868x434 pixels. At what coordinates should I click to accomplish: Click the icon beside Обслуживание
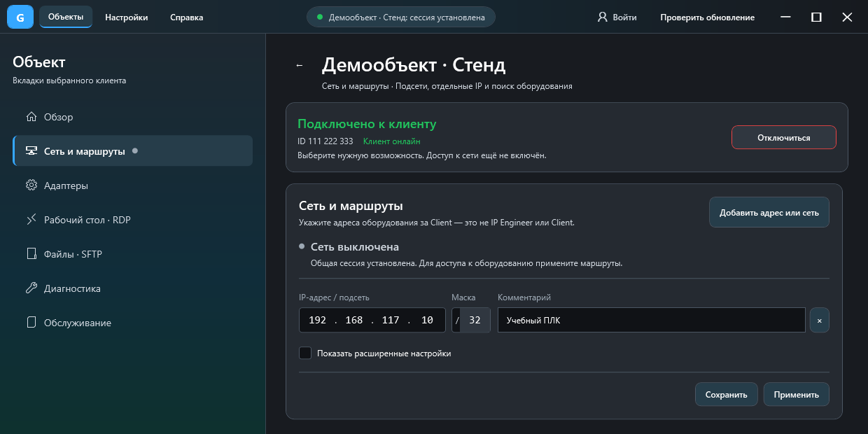point(31,323)
